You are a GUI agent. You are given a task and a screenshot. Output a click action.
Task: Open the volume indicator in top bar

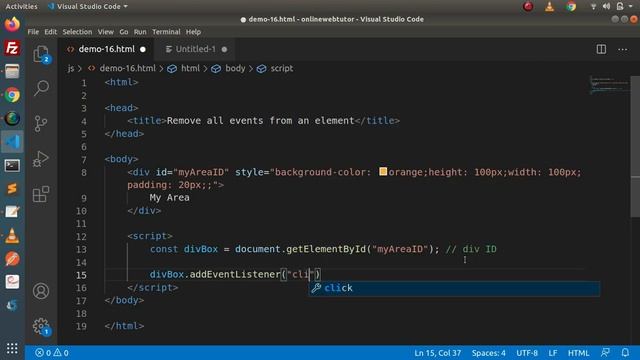607,7
